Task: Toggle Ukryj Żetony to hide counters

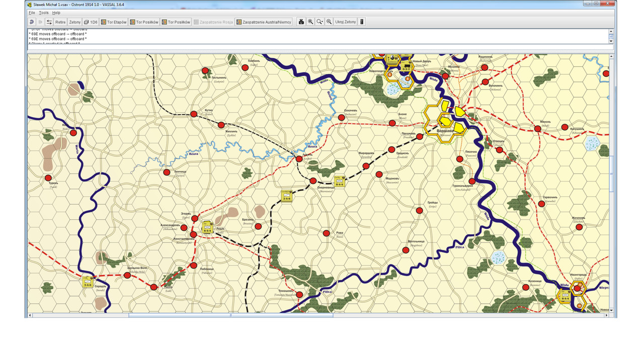Action: 345,22
